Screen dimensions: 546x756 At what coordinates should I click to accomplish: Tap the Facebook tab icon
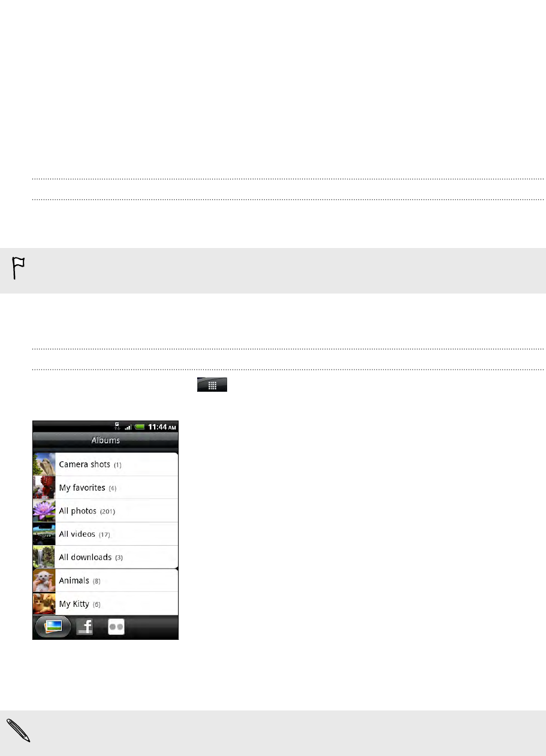pos(85,627)
